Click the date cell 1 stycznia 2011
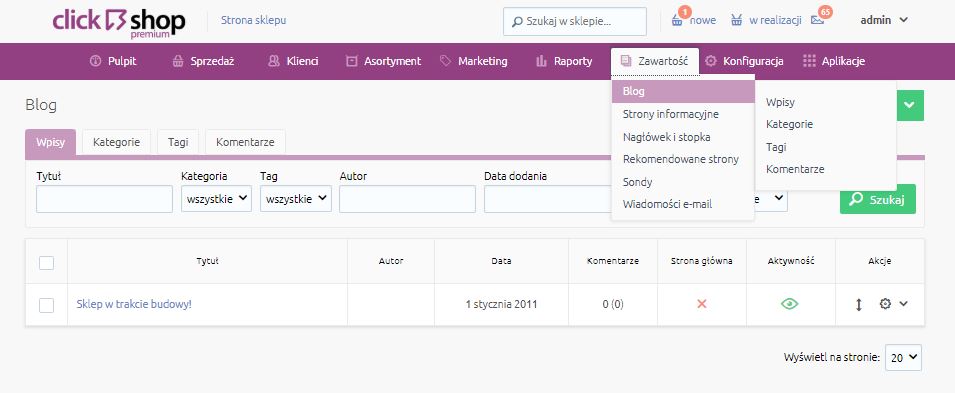Image resolution: width=955 pixels, height=393 pixels. (501, 303)
